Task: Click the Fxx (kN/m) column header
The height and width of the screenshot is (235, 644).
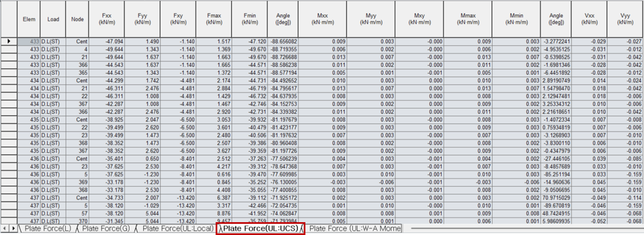Action: [106, 19]
